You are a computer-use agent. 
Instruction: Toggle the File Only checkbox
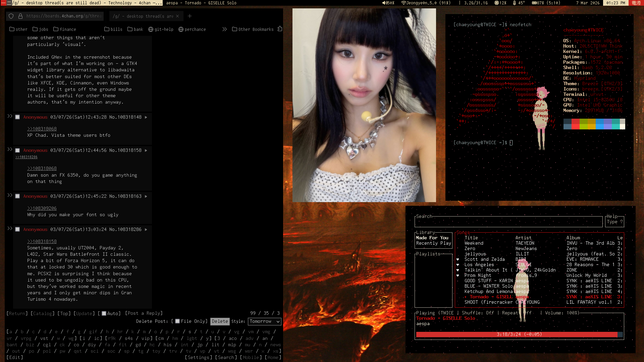(177, 321)
